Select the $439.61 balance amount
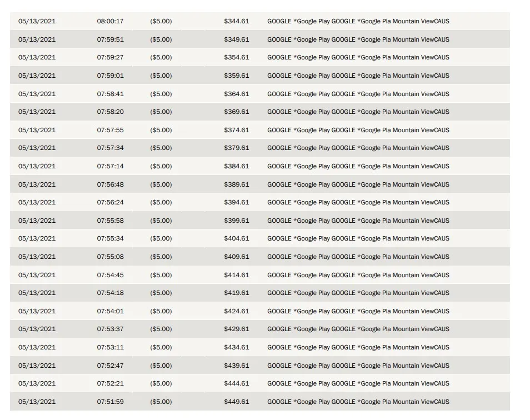 (237, 366)
